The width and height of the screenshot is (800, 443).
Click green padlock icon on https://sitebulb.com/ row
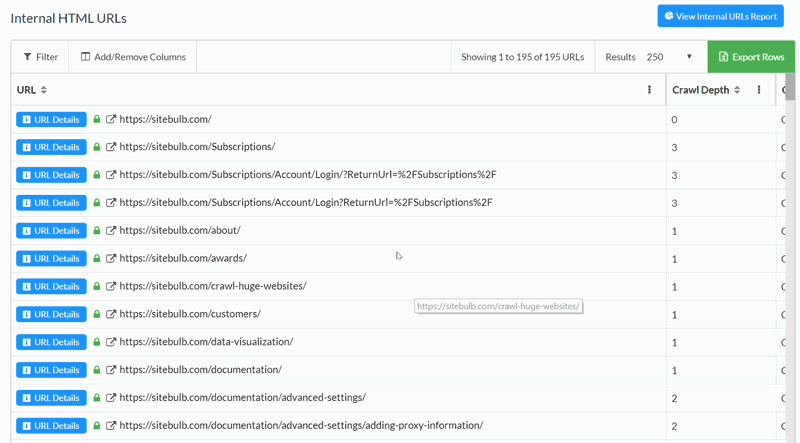coord(96,119)
